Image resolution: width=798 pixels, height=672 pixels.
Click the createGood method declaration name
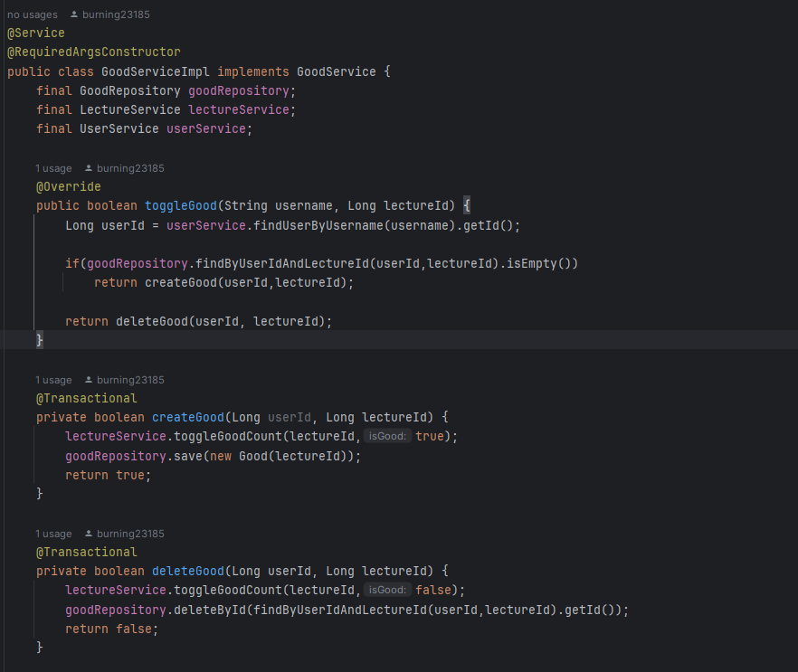(188, 418)
